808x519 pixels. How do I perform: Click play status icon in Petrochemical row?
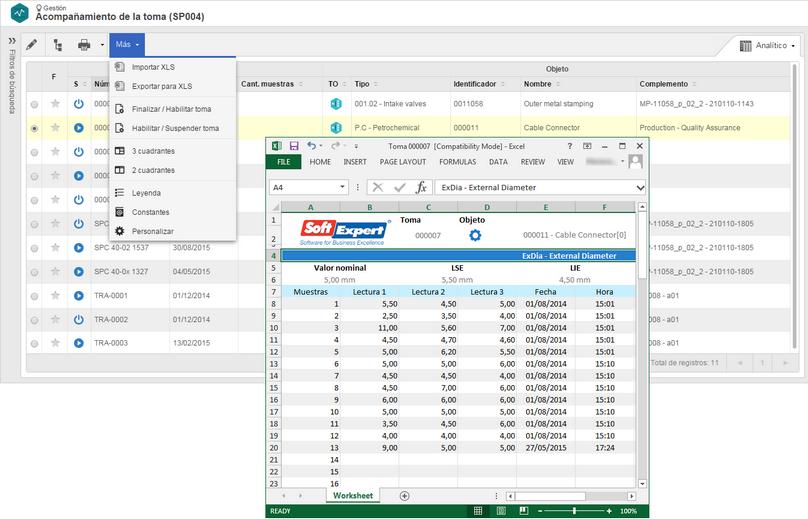point(78,127)
